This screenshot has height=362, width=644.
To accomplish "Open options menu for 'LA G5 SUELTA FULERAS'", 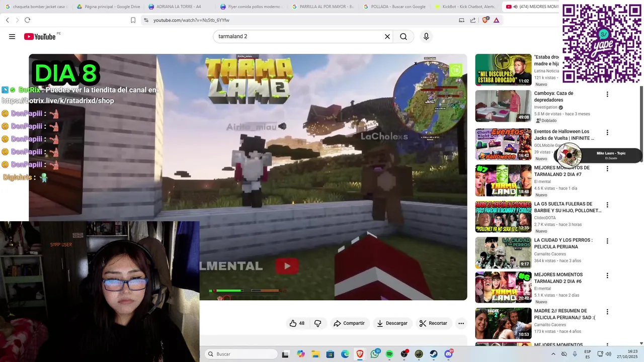I will click(x=607, y=205).
